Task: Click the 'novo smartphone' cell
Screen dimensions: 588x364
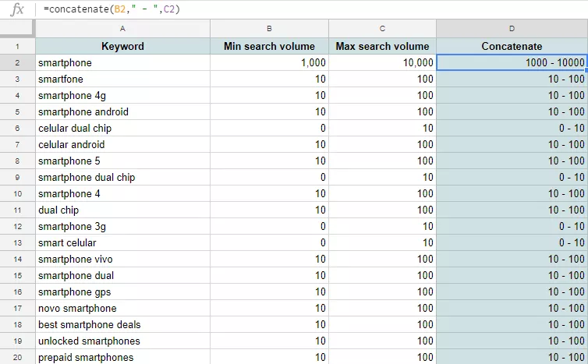Action: (x=122, y=308)
